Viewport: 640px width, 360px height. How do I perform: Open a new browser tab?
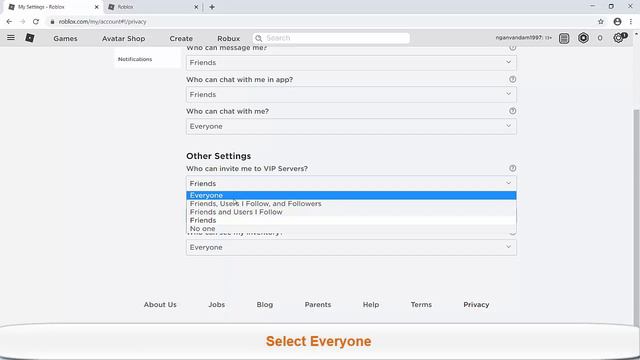212,7
